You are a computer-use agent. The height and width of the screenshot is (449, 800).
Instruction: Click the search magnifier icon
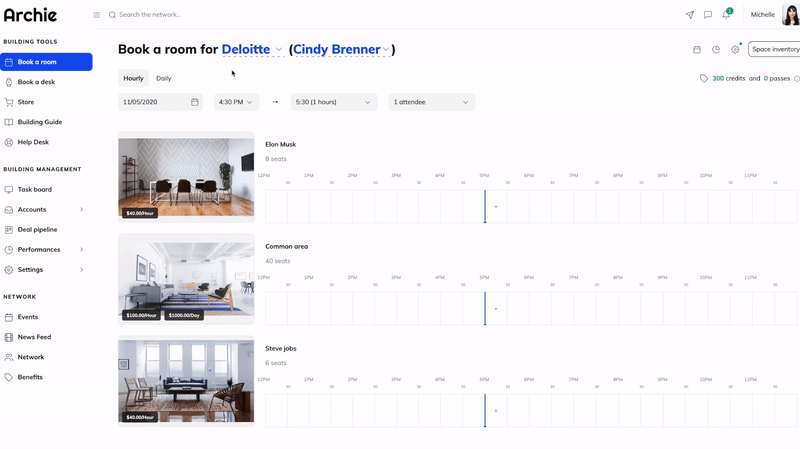click(x=112, y=15)
